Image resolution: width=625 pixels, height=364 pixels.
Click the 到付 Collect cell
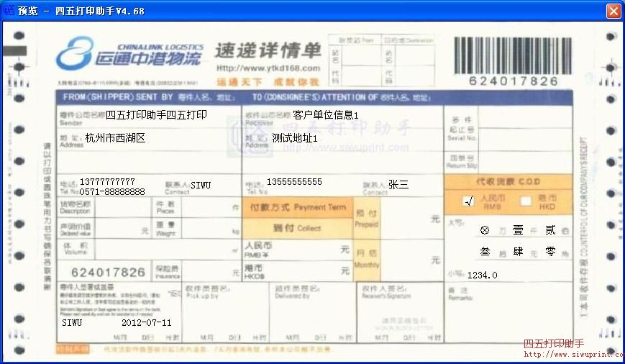tap(298, 228)
